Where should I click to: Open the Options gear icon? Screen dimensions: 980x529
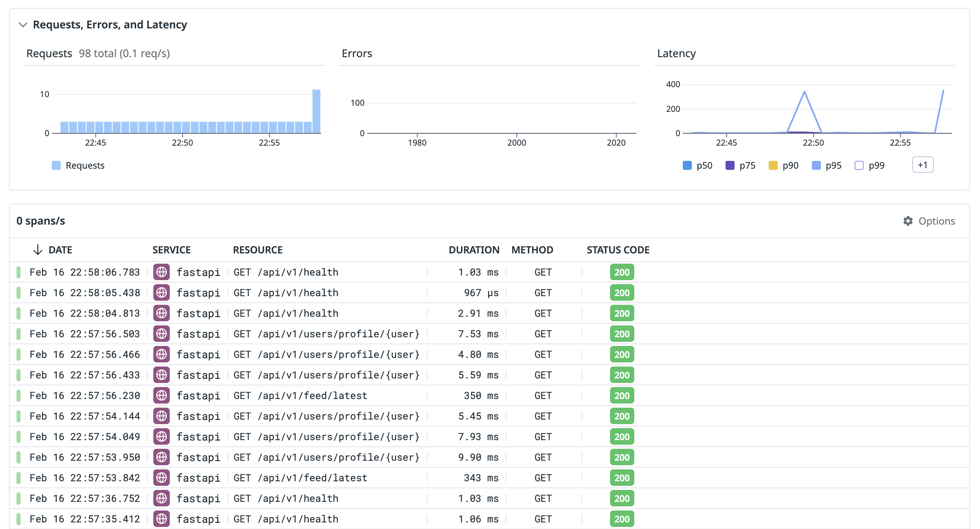pos(908,221)
